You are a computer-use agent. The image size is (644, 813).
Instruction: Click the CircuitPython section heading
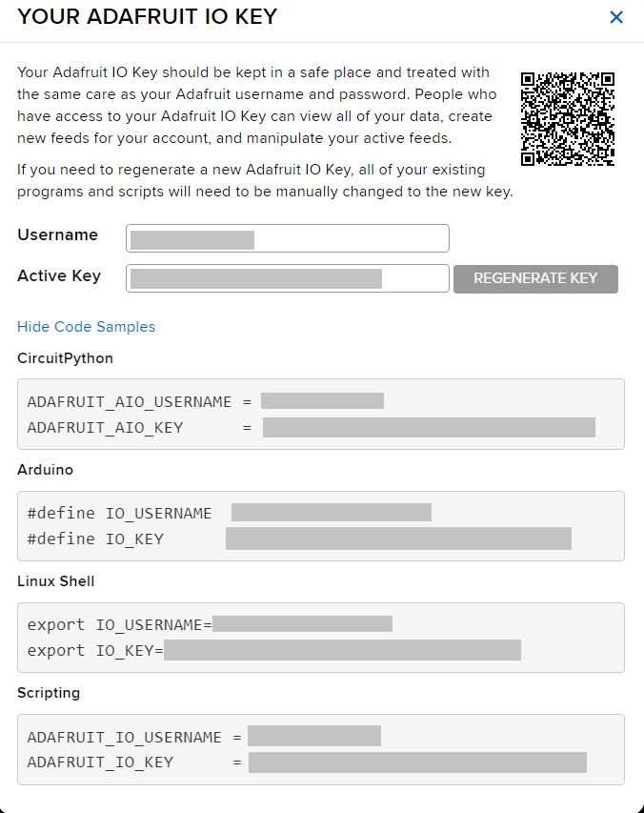pyautogui.click(x=65, y=358)
